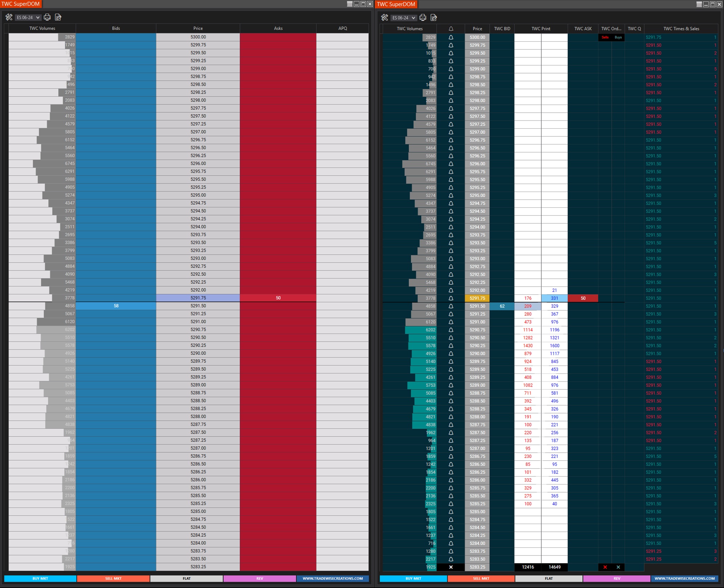
Task: Click SELL MKT button in right SuperDOM
Action: point(481,578)
